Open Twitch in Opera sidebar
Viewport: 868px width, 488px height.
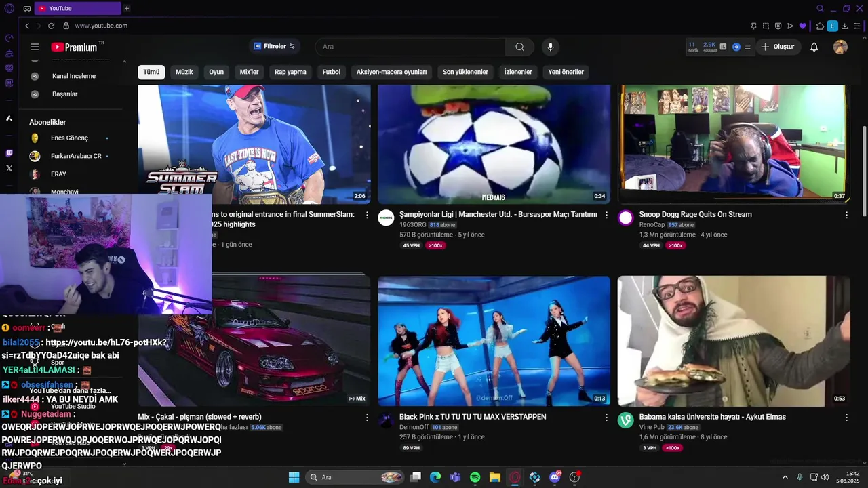[9, 154]
